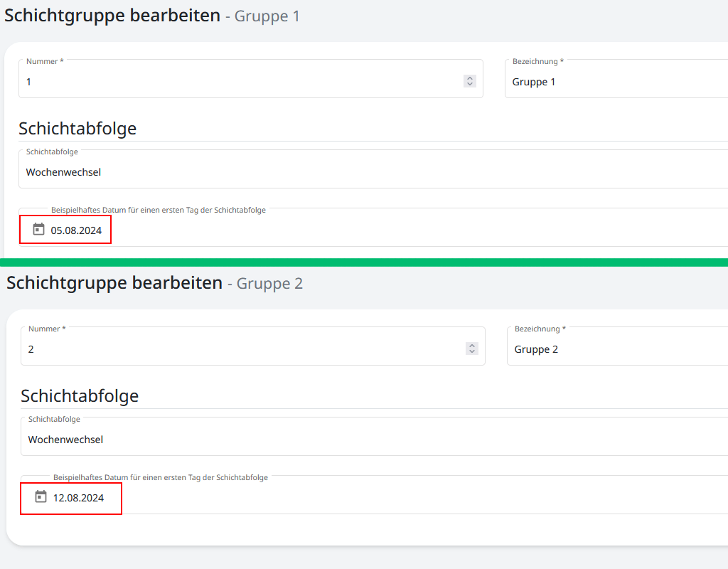
Task: Open the calendar icon beside 12.08.2024
Action: click(41, 496)
